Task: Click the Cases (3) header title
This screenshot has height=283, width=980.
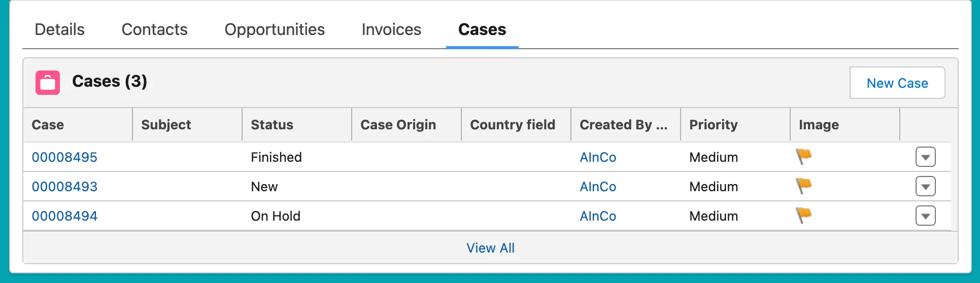Action: coord(110,81)
